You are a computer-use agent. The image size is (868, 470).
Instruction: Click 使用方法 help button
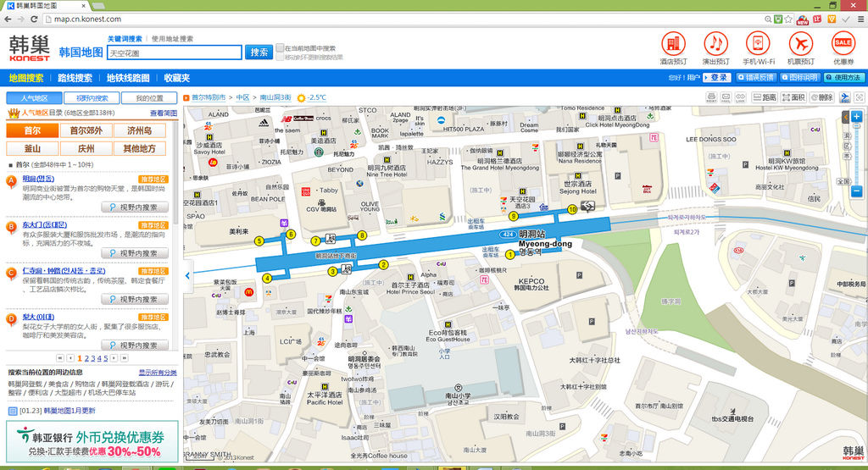(843, 78)
